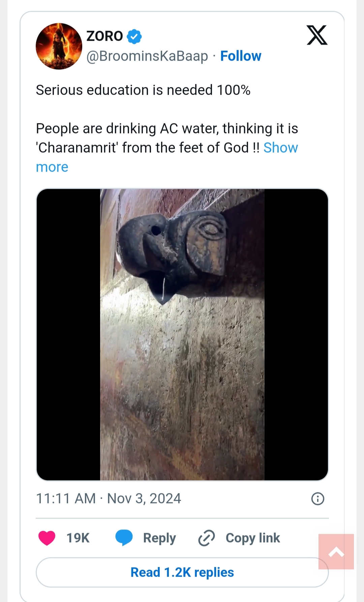Open the 11:11 AM Nov 3, 2024 timestamp
Viewport: 364px width, 602px height.
(x=109, y=498)
